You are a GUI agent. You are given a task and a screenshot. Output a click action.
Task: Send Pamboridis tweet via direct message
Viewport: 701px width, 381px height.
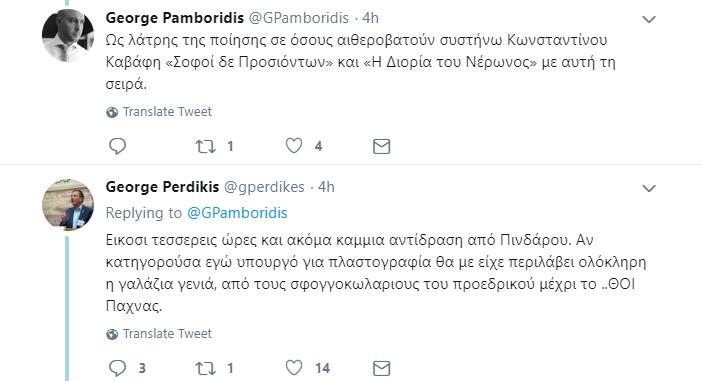click(381, 146)
